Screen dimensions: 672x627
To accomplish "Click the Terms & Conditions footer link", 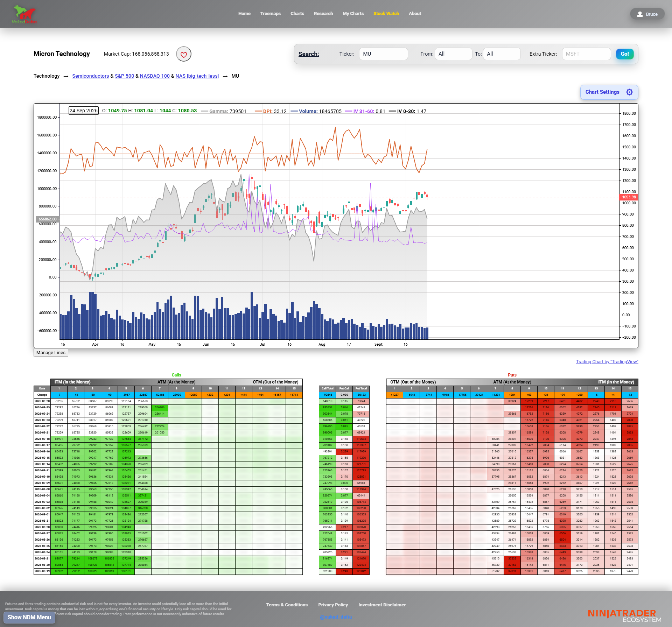I will (287, 605).
